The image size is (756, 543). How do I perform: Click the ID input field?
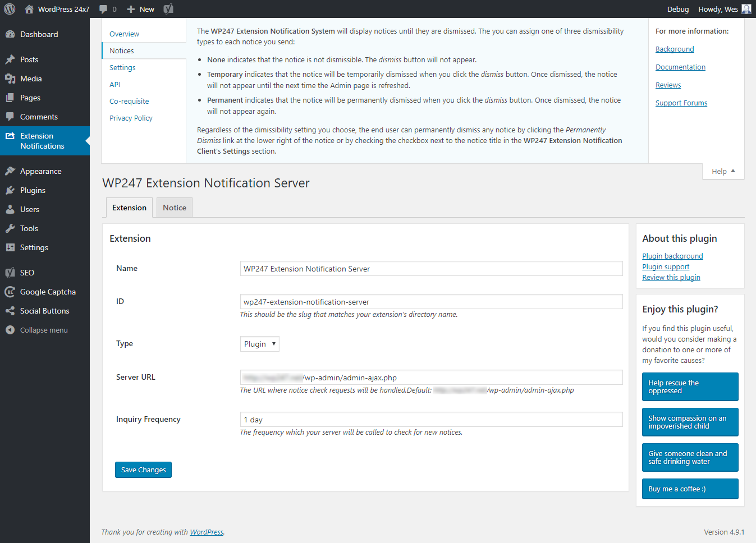431,302
